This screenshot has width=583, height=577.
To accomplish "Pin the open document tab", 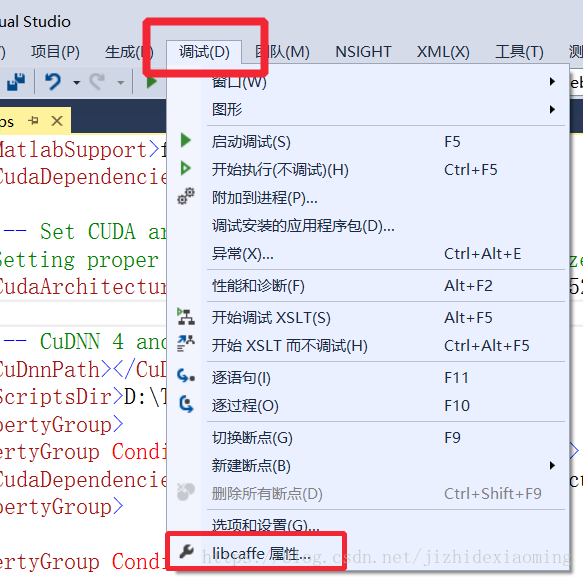I will (x=33, y=121).
